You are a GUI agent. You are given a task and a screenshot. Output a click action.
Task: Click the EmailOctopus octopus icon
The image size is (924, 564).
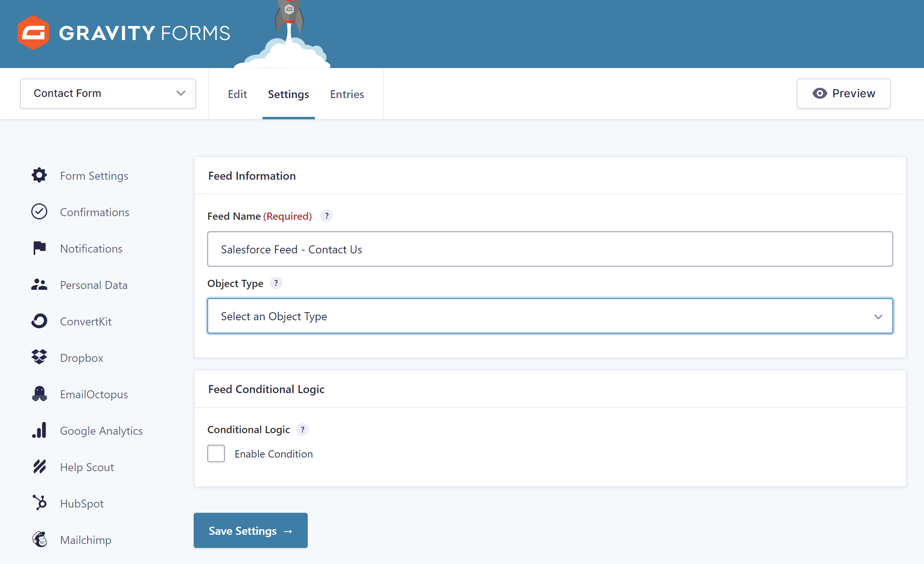[x=40, y=394]
